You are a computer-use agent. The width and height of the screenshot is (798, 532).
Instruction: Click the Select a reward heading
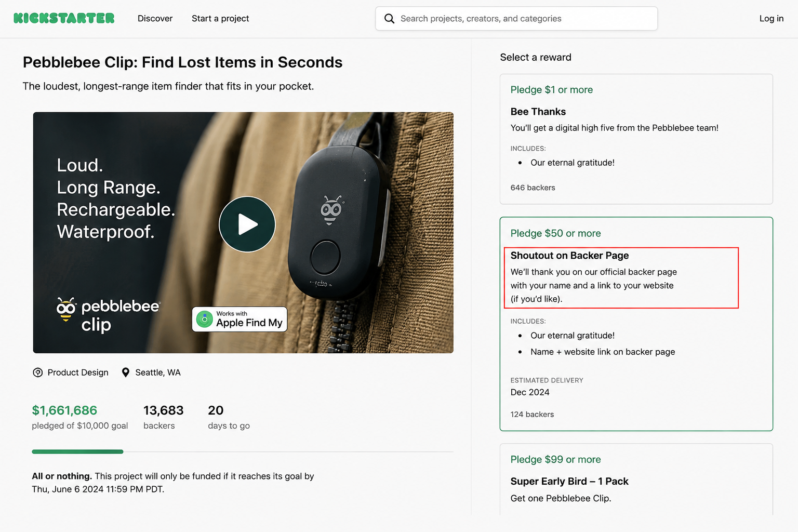[x=536, y=57]
